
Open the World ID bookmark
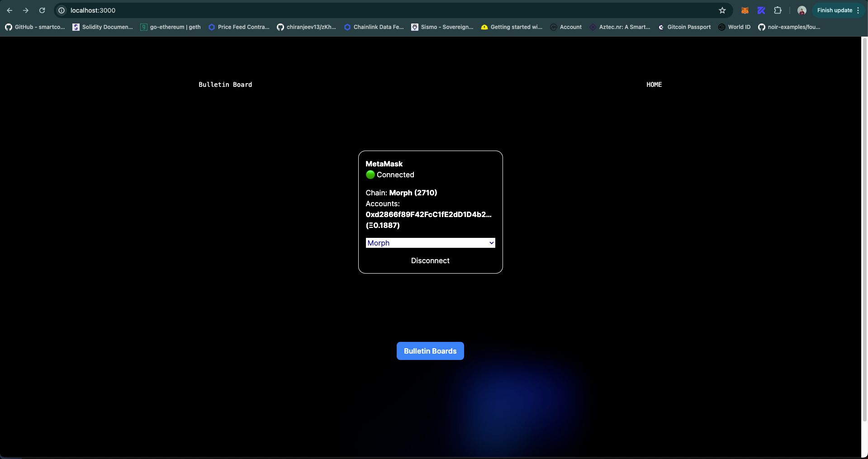click(x=735, y=27)
